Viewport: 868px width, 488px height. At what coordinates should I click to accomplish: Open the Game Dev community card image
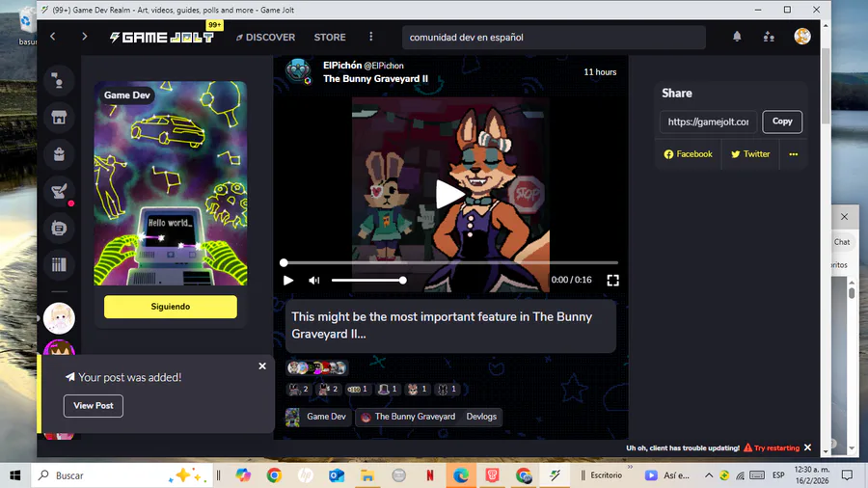171,183
